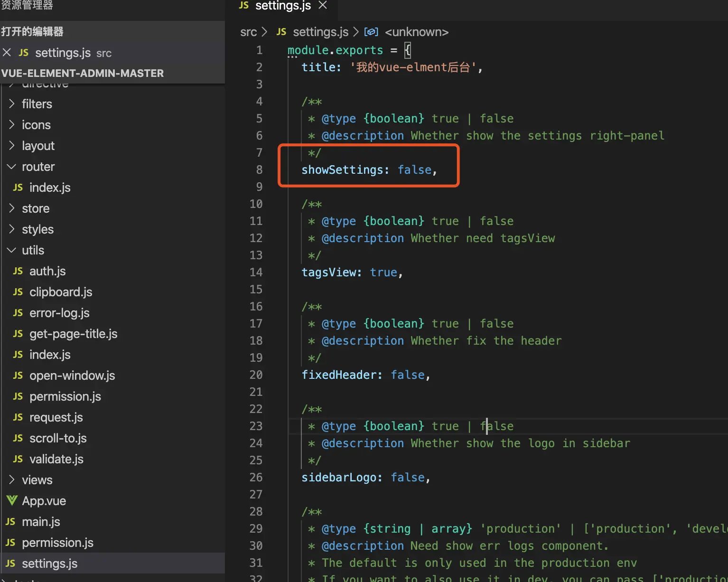Click line number 26 in the gutter
This screenshot has height=582, width=728.
coord(256,477)
